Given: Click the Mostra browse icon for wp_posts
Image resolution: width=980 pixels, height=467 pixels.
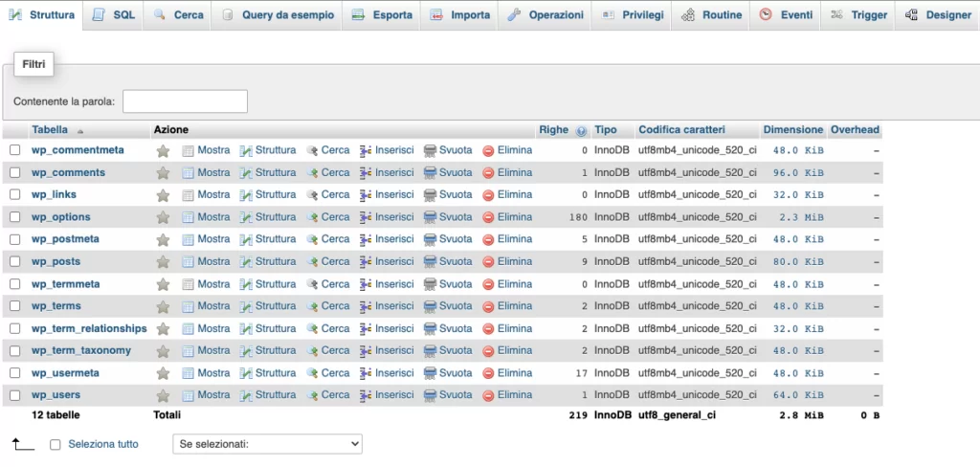Looking at the screenshot, I should tap(189, 261).
